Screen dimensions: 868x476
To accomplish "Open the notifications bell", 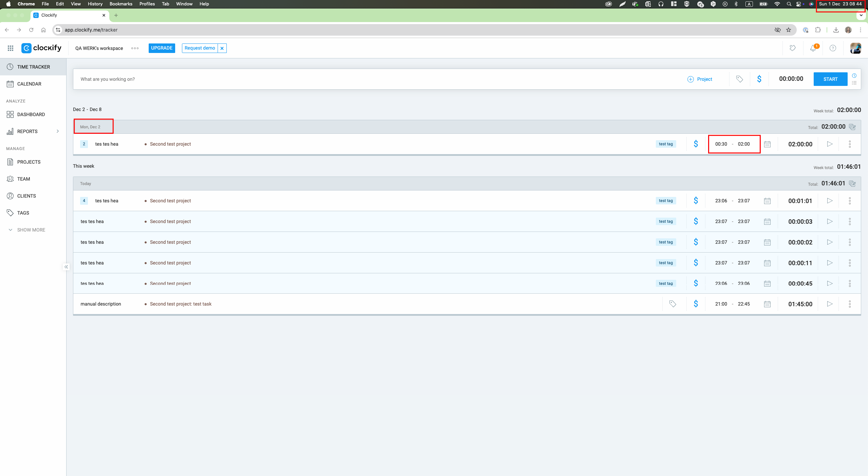I will coord(813,48).
